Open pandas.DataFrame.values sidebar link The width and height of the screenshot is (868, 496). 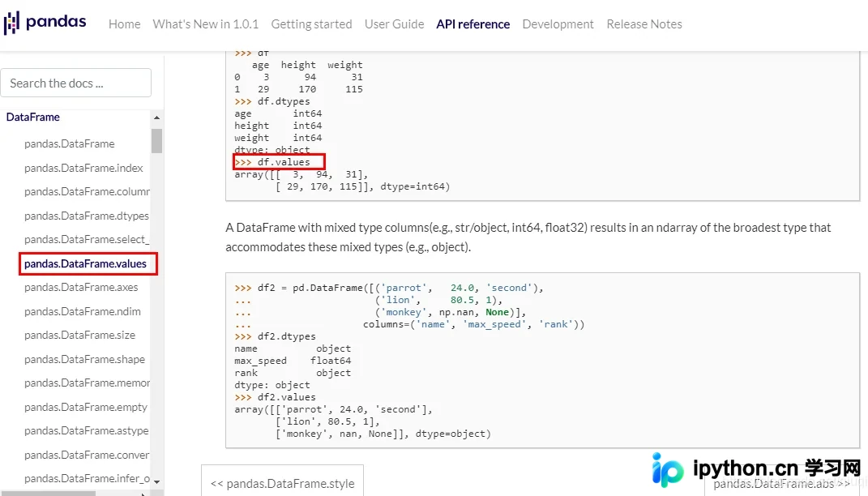coord(85,263)
